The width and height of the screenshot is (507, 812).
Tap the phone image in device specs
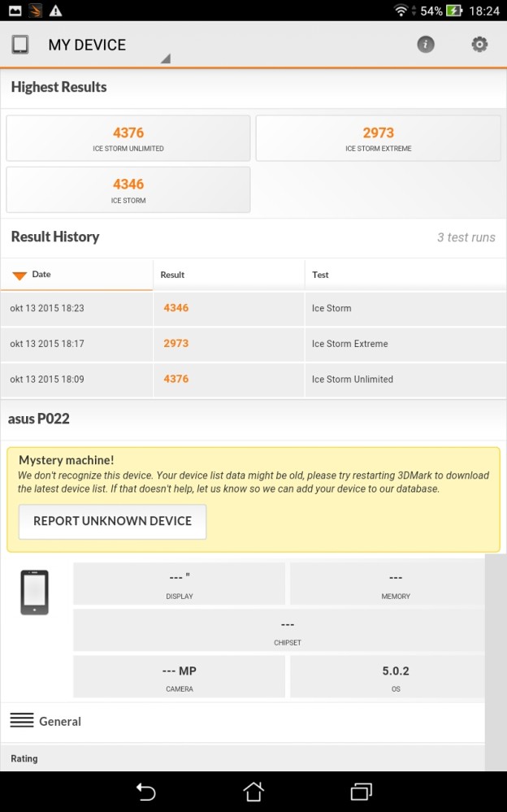[35, 593]
